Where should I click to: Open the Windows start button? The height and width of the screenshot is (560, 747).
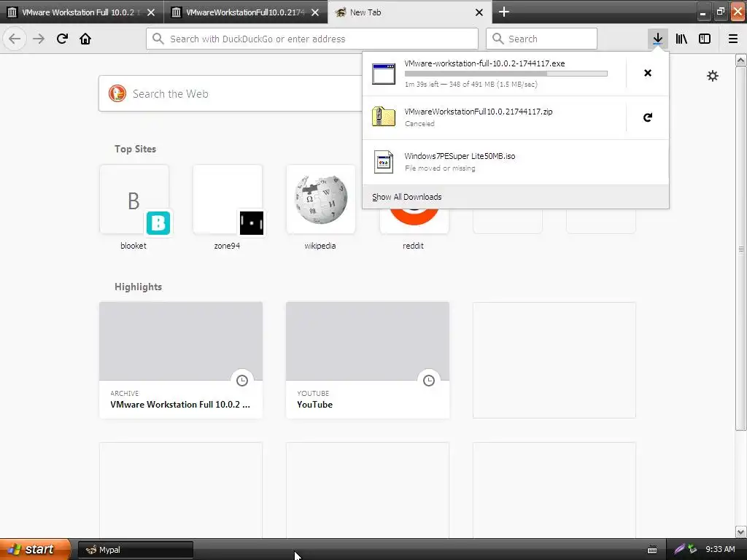coord(35,549)
